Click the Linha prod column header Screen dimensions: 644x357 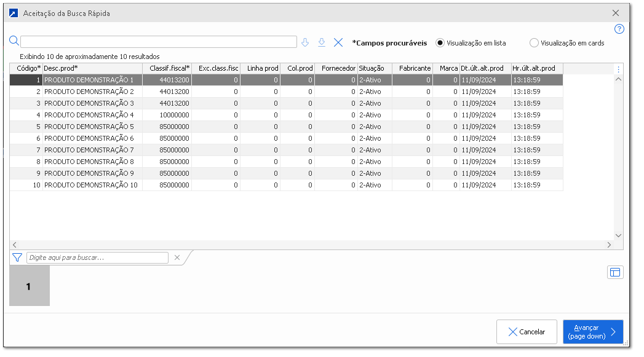pos(260,69)
